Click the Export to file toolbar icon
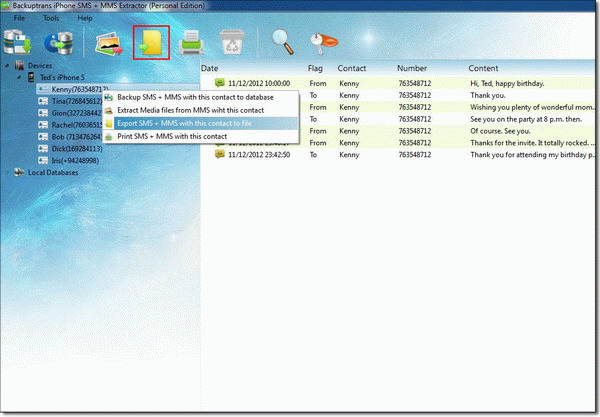This screenshot has height=417, width=600. [151, 43]
